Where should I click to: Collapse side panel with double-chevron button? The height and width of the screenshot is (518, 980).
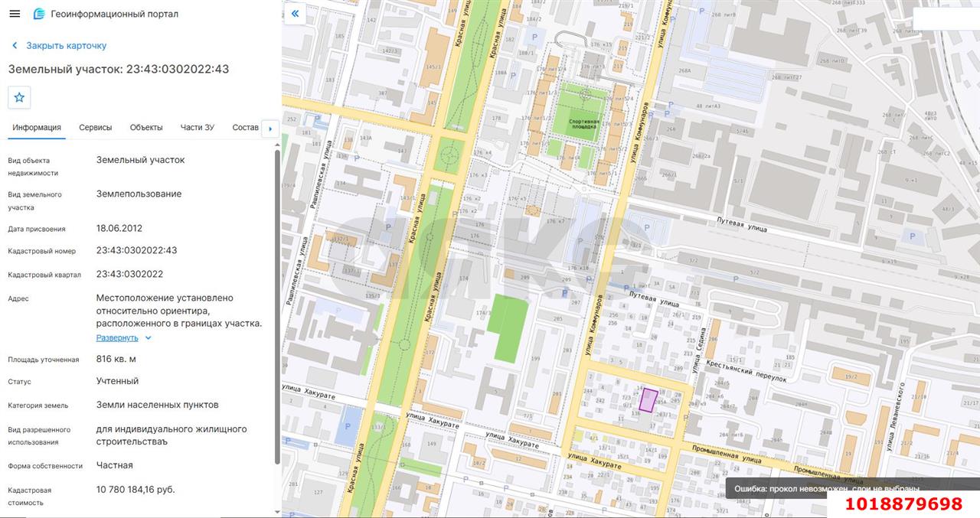295,14
